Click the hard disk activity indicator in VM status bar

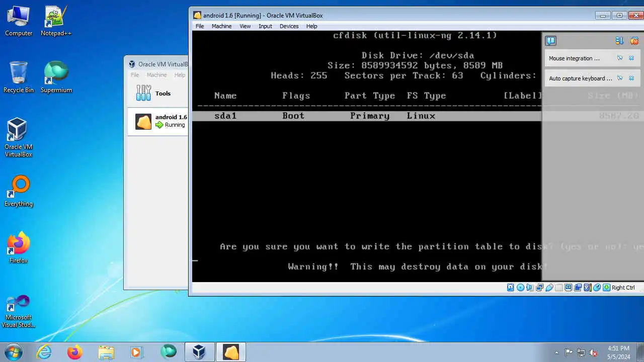click(511, 288)
